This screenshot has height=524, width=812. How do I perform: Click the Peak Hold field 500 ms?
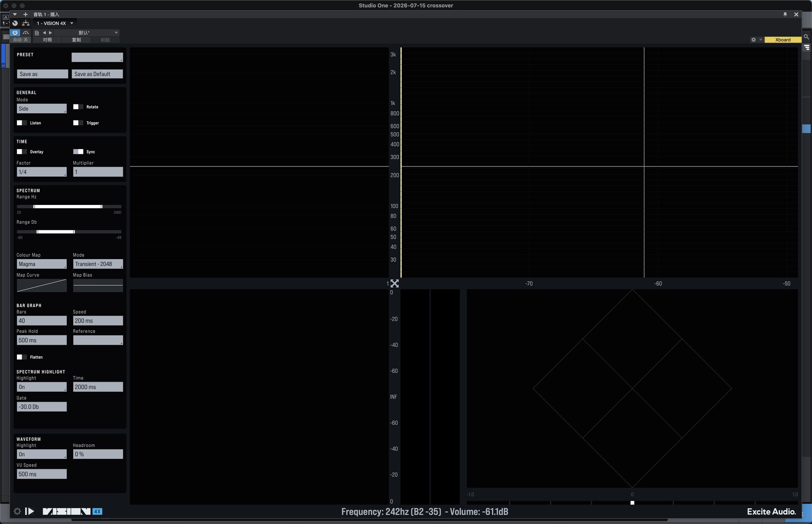coord(41,340)
